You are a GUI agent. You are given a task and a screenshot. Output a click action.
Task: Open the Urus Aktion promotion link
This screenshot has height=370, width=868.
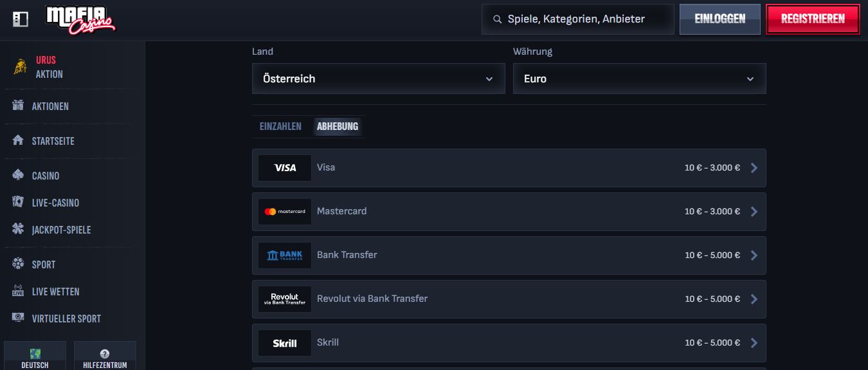click(x=50, y=67)
